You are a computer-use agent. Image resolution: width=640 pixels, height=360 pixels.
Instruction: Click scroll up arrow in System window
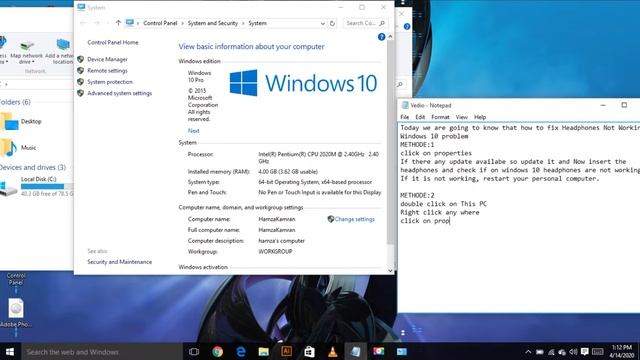click(x=390, y=37)
